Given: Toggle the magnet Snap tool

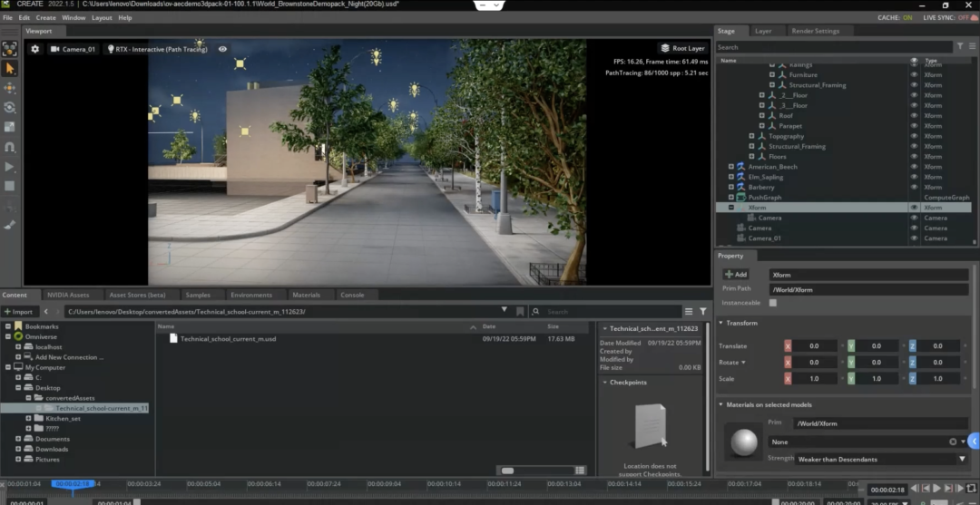Looking at the screenshot, I should [10, 146].
